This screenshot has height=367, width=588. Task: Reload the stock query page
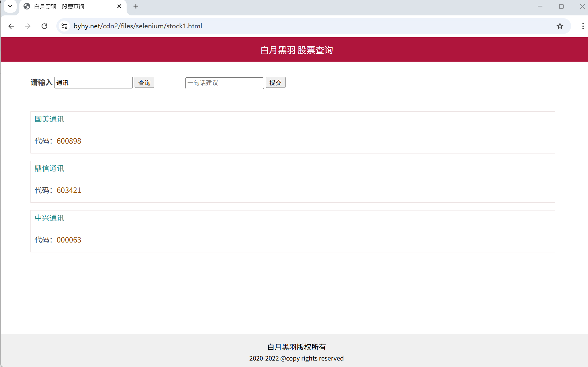tap(44, 26)
